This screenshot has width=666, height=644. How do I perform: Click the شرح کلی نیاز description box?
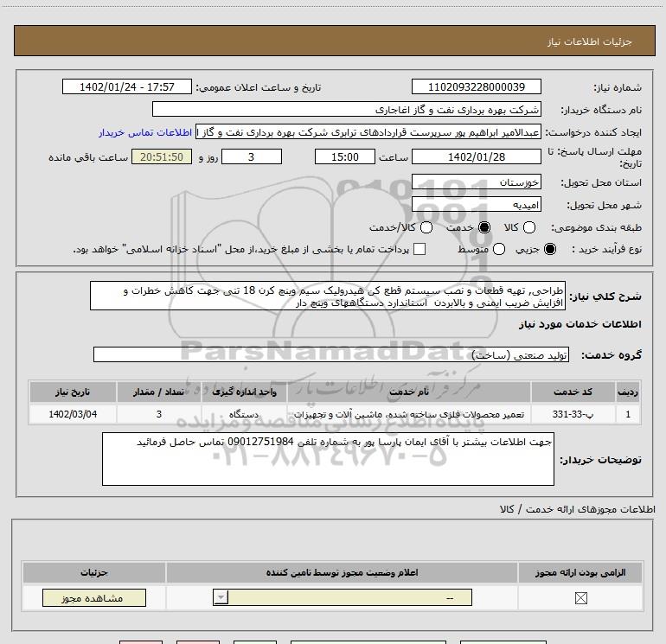[328, 296]
